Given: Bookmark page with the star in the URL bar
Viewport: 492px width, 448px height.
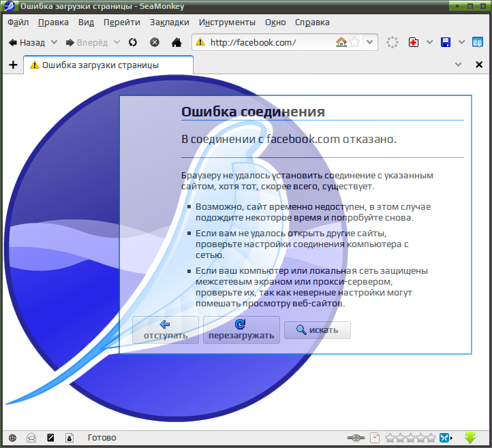Looking at the screenshot, I should pyautogui.click(x=354, y=42).
